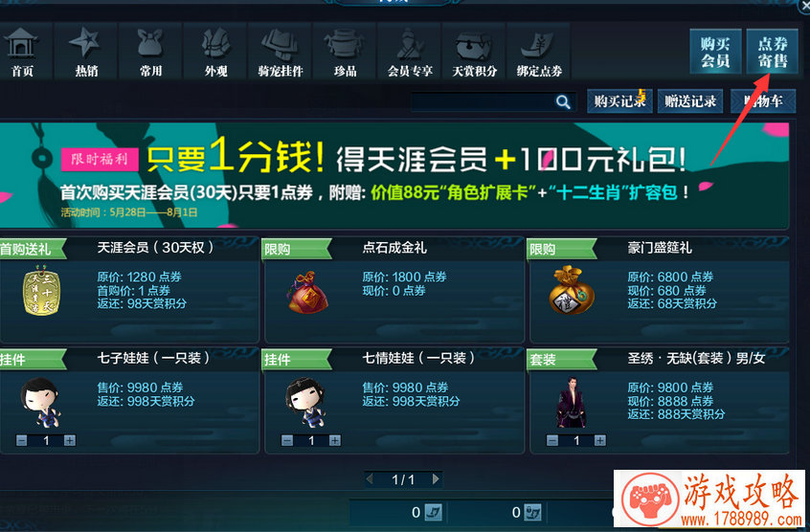Open the 外观 clothing category icon
The image size is (810, 532).
pos(215,44)
